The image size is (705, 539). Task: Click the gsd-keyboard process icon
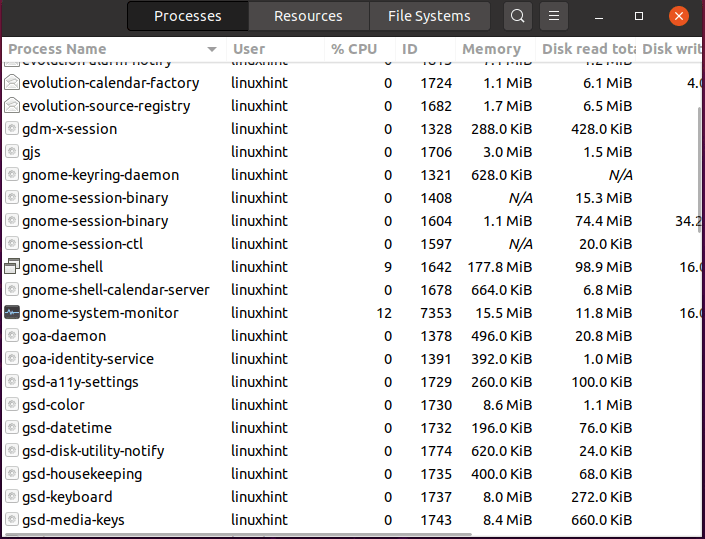(12, 497)
